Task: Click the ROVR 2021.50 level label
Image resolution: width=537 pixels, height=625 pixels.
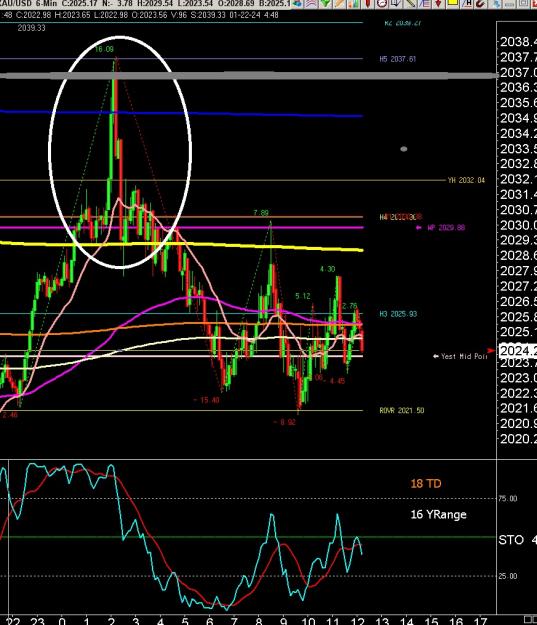Action: pyautogui.click(x=402, y=410)
